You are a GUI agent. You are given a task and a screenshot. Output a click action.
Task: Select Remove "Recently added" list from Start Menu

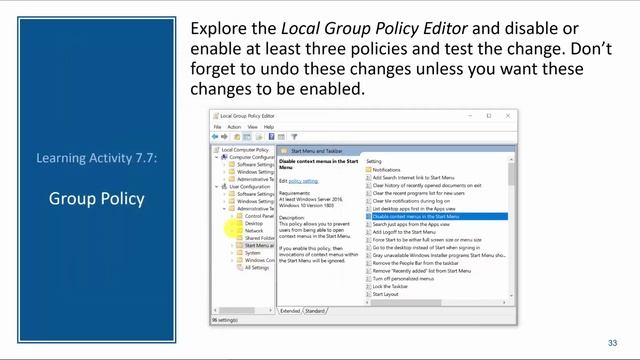coord(422,271)
